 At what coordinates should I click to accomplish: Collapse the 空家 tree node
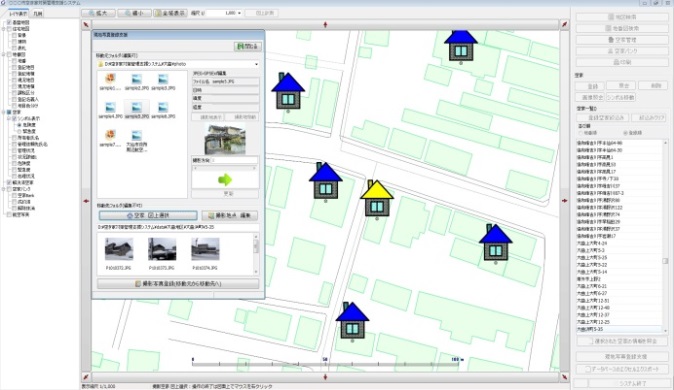3,112
